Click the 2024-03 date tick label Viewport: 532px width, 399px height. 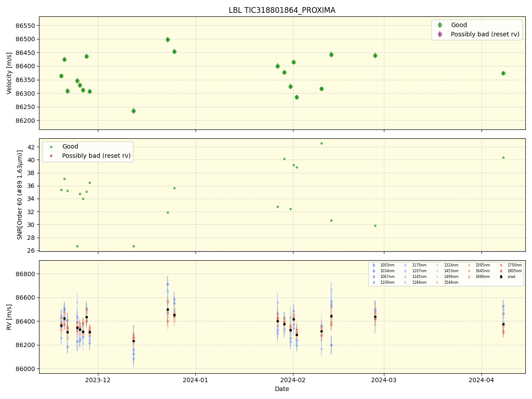tap(384, 380)
